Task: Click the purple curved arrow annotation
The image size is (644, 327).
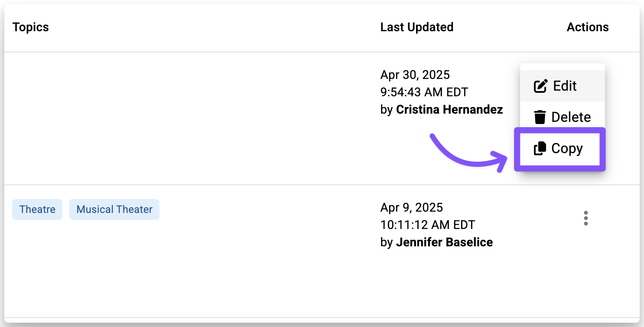Action: pos(464,156)
